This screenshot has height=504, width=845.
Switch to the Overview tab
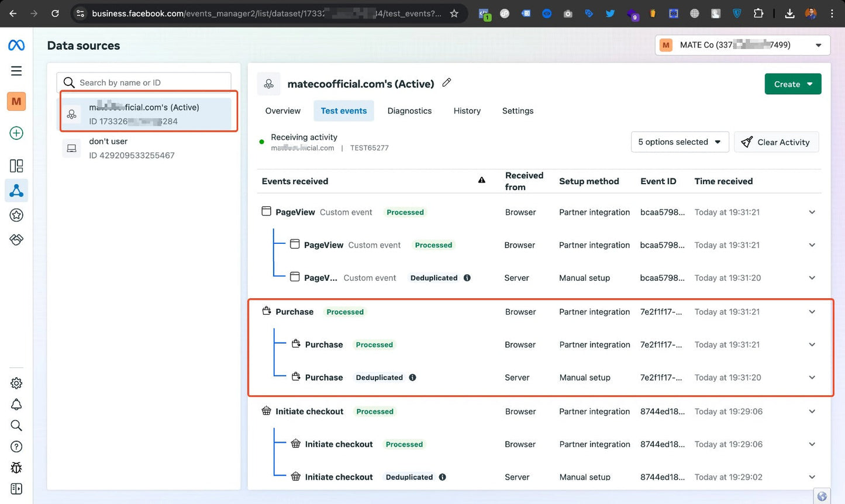282,111
